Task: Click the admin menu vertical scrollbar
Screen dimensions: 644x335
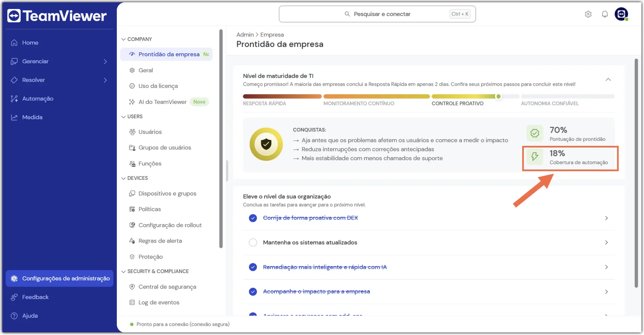Action: pos(221,139)
